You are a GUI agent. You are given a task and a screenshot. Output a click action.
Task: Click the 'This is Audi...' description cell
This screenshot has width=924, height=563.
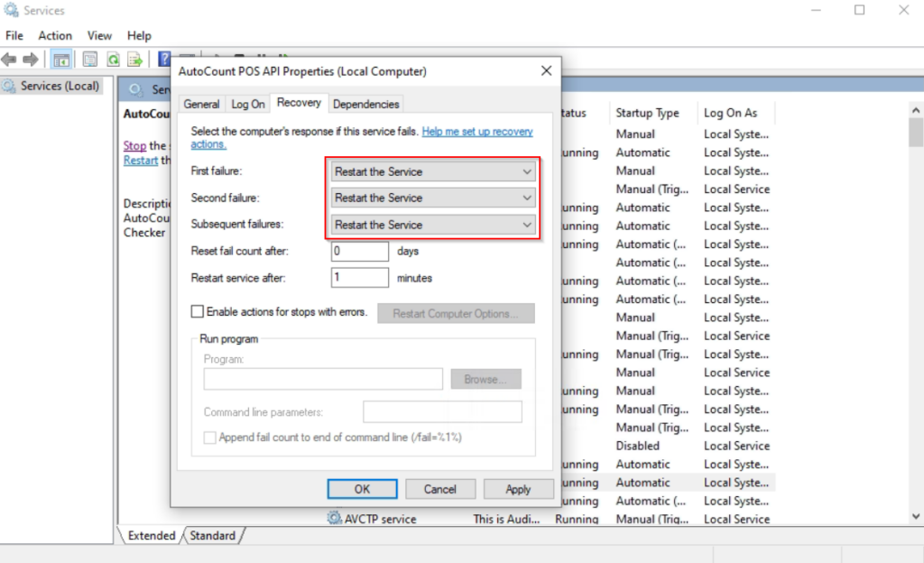click(x=506, y=519)
